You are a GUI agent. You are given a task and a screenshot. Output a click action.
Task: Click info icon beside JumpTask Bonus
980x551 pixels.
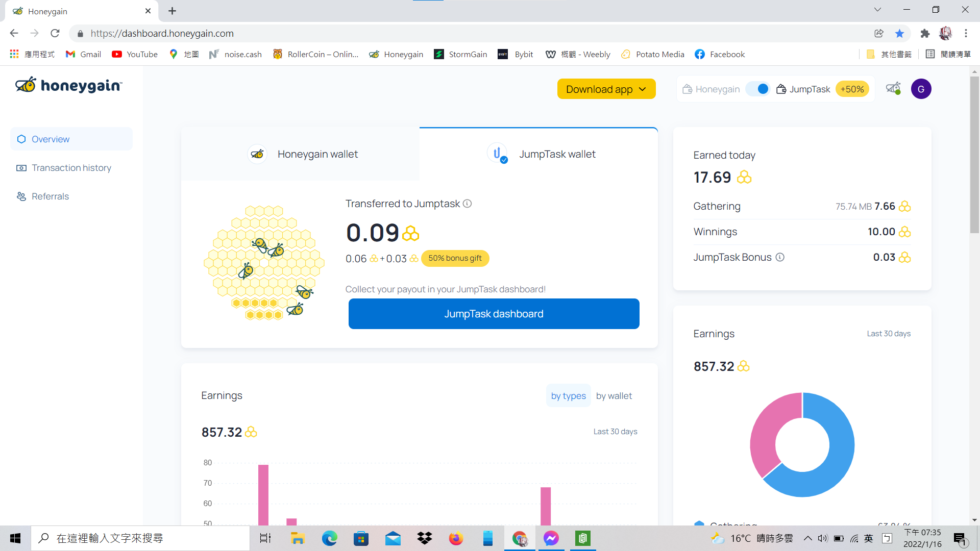point(780,257)
